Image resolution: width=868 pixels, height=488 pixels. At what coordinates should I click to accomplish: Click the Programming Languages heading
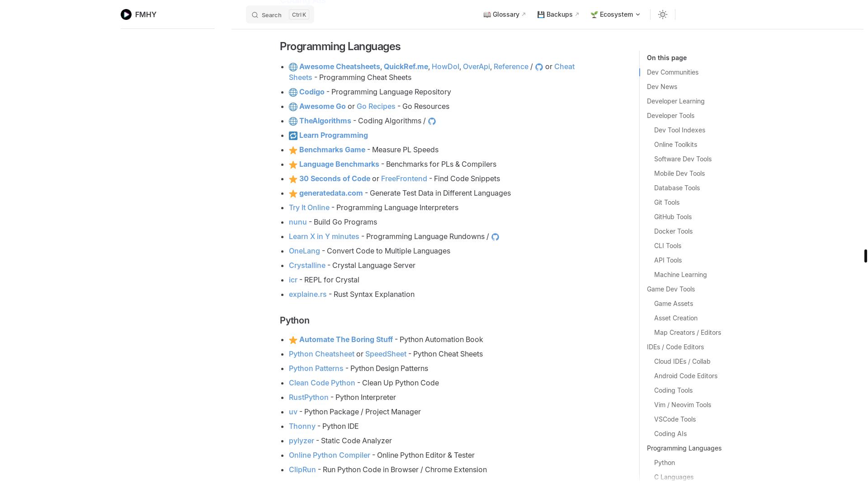pyautogui.click(x=340, y=47)
